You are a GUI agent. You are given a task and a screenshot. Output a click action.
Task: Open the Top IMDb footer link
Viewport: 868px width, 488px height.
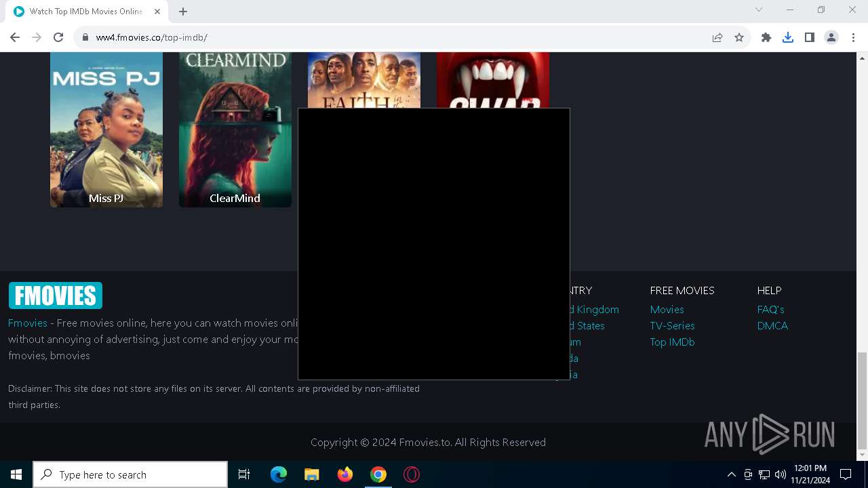tap(672, 342)
